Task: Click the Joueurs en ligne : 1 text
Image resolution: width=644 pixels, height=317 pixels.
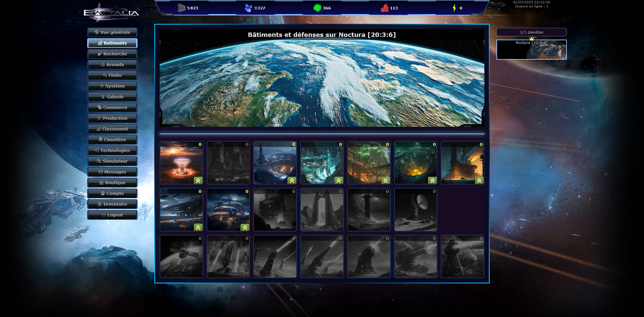Action: (x=532, y=6)
